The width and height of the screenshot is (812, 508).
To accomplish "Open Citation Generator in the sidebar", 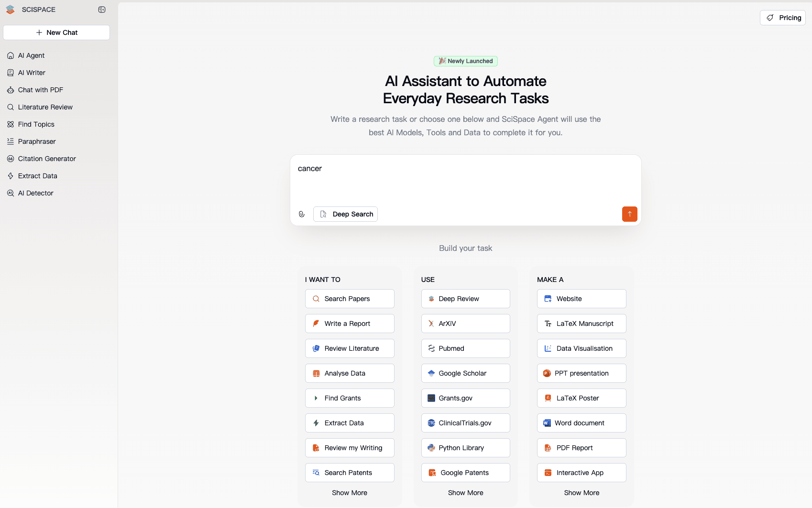I will [x=47, y=159].
